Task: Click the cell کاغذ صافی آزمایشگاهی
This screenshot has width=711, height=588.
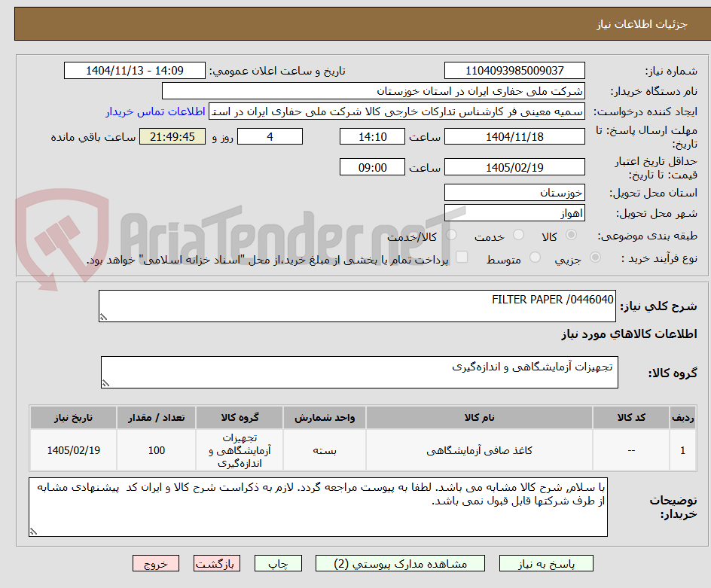Action: point(479,450)
